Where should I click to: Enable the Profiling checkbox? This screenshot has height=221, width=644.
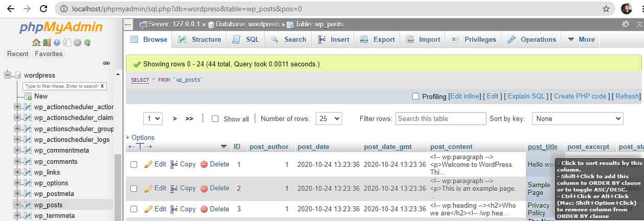[415, 96]
